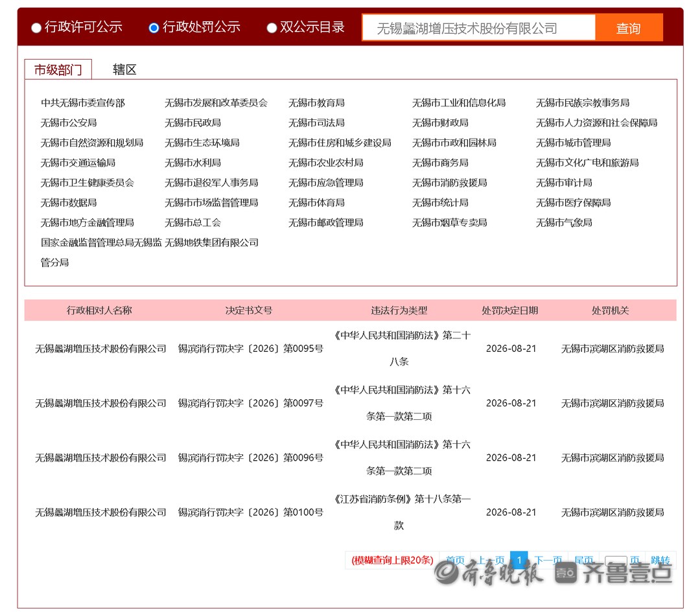Open 无锡市退役军人事务局 link
Image resolution: width=700 pixels, height=615 pixels.
tap(211, 183)
